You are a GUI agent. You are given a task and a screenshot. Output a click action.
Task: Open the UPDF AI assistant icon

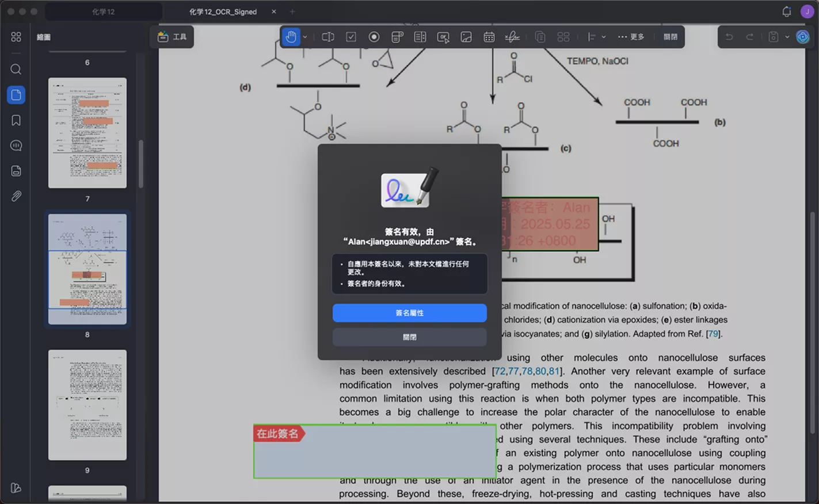[802, 37]
